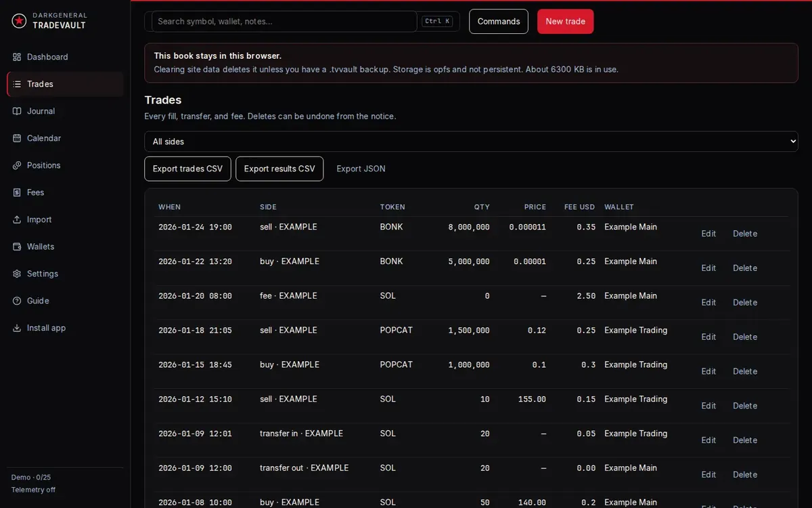Click the FEE USD column header
The width and height of the screenshot is (812, 508).
(580, 207)
